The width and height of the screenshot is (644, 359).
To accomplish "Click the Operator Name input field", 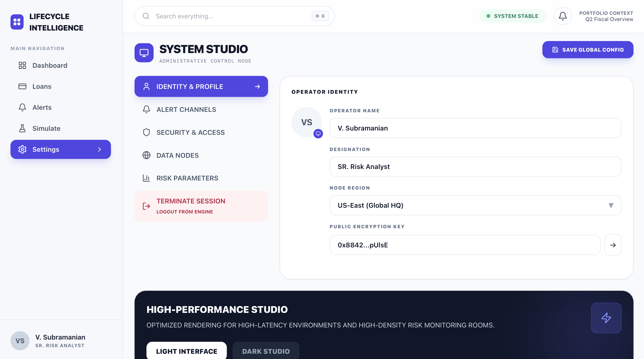I will (x=475, y=128).
